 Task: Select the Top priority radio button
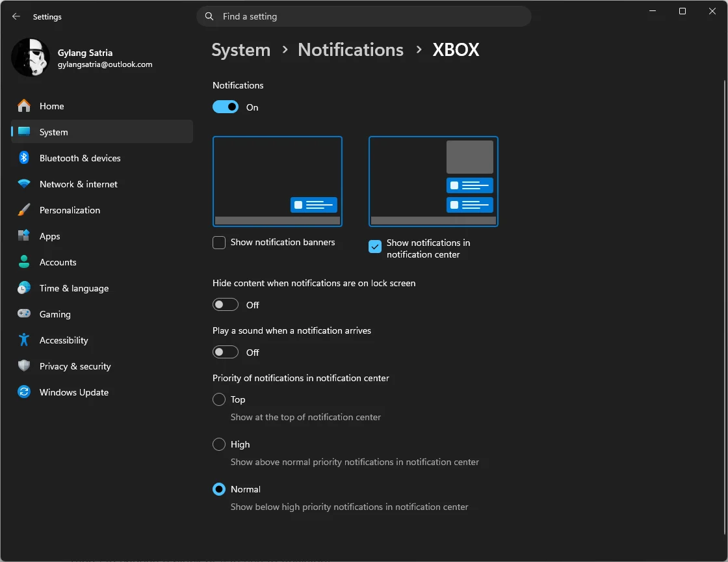pos(219,399)
